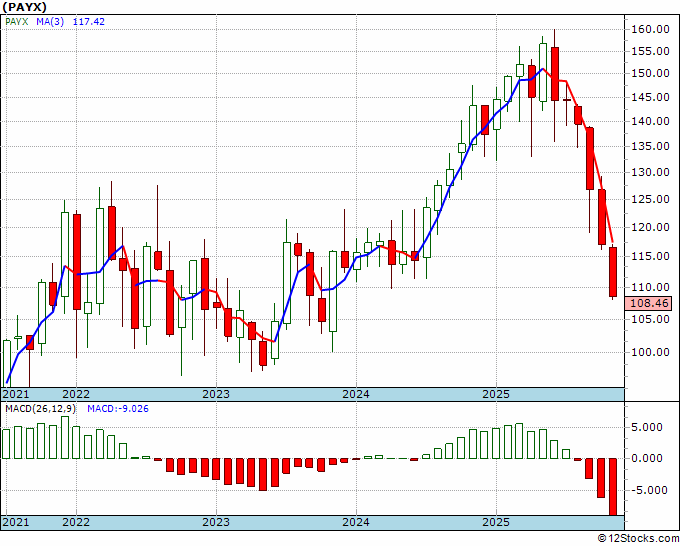Click 2024 on the MACD timeline
The height and width of the screenshot is (546, 680).
pyautogui.click(x=356, y=522)
